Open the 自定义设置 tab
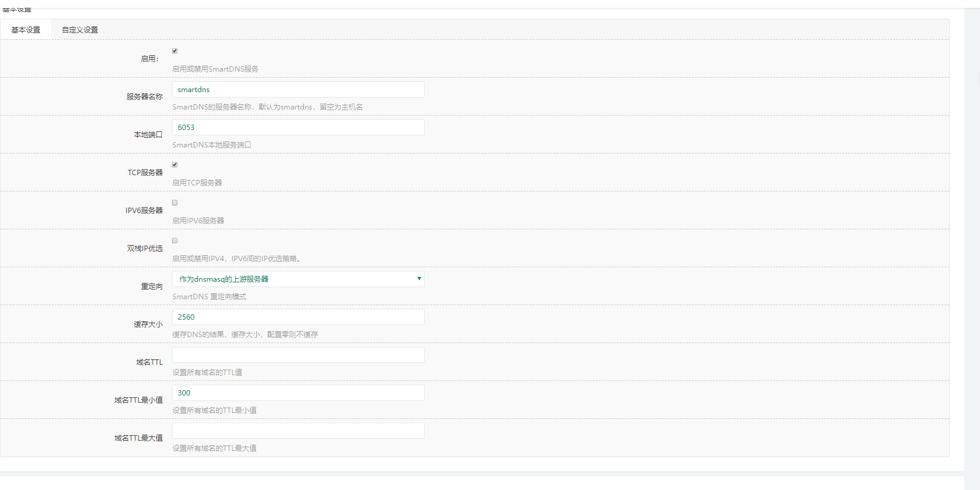 coord(80,29)
